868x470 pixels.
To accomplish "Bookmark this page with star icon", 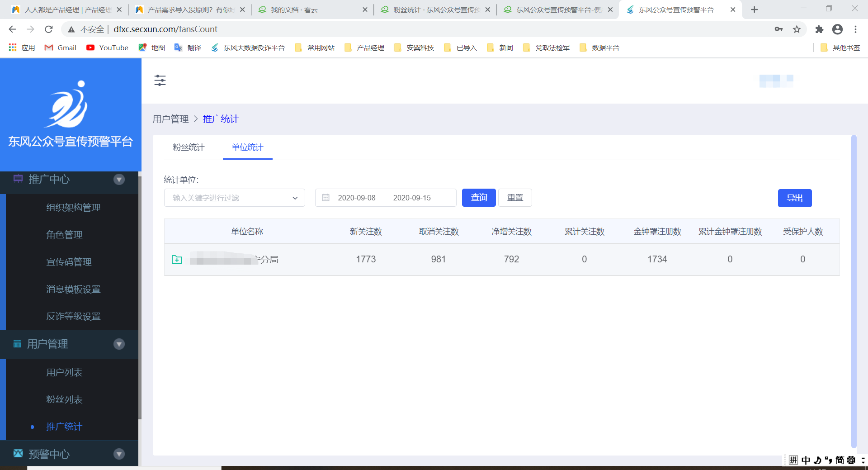I will click(x=797, y=29).
